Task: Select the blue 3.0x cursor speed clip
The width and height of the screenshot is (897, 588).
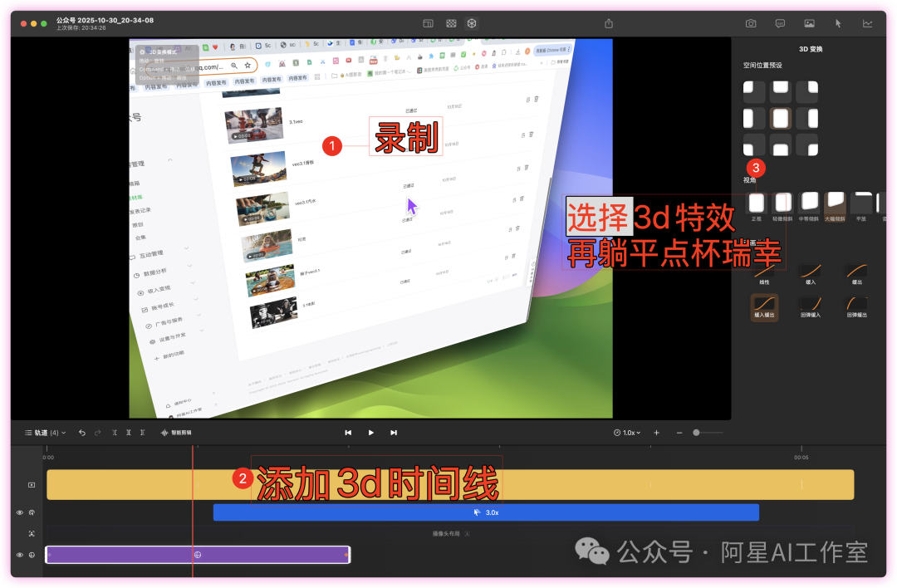Action: click(x=486, y=512)
